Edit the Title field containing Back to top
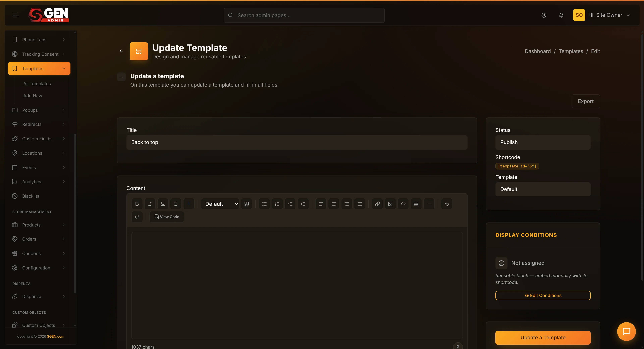The width and height of the screenshot is (644, 349). [x=297, y=142]
